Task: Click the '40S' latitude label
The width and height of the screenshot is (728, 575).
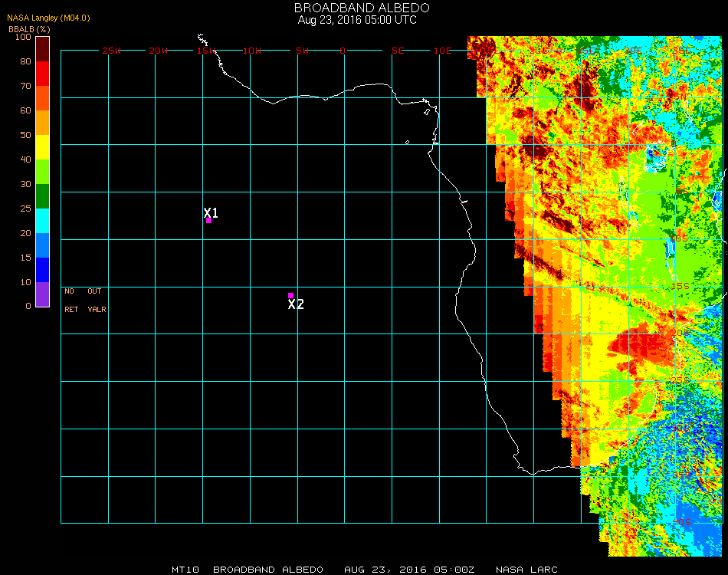Action: pos(682,522)
